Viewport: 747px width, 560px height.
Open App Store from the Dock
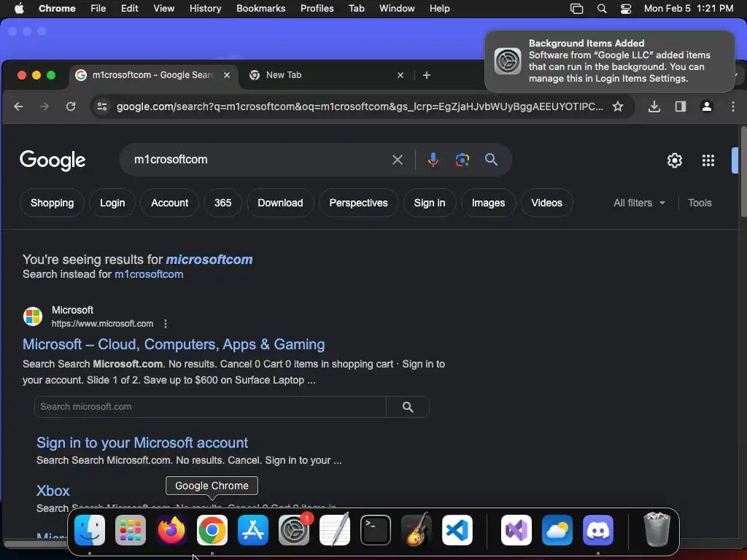(253, 530)
